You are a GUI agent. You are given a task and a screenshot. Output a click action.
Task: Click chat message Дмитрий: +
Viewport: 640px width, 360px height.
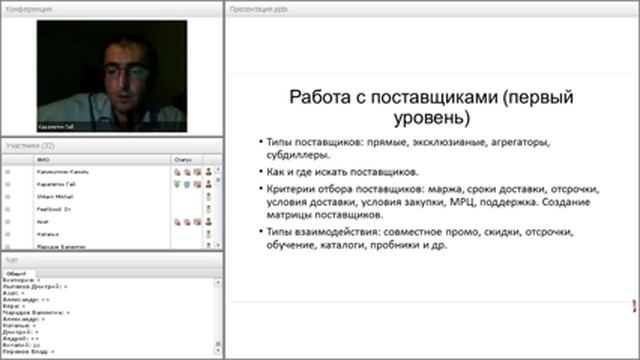20,332
